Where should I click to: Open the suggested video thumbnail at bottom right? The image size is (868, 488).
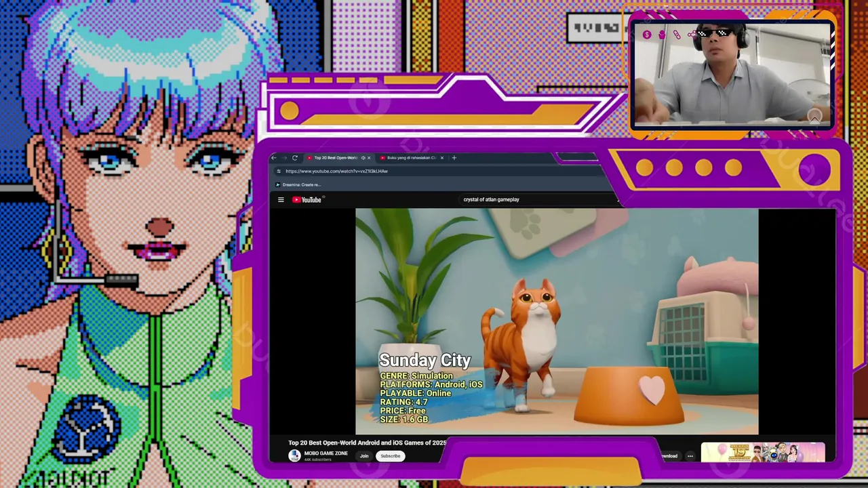click(763, 452)
